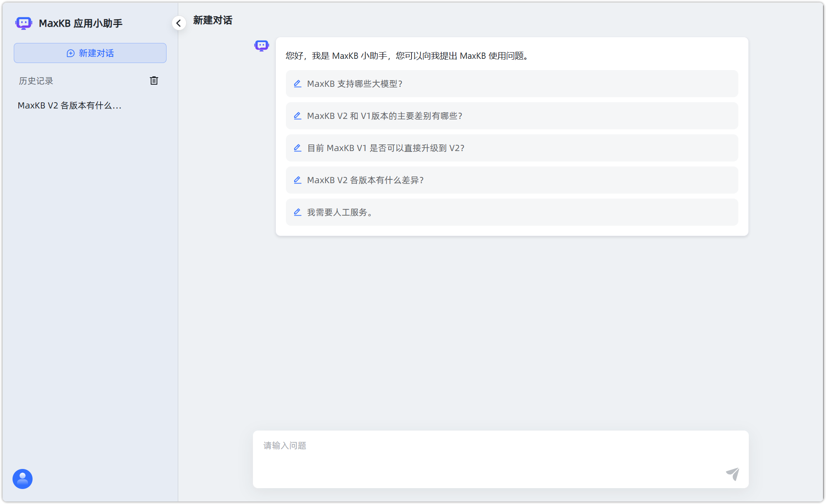Click the '新建对话' header title

[x=212, y=20]
